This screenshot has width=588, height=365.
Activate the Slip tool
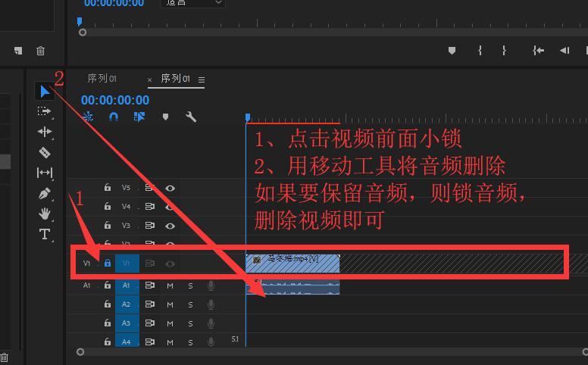[x=45, y=173]
